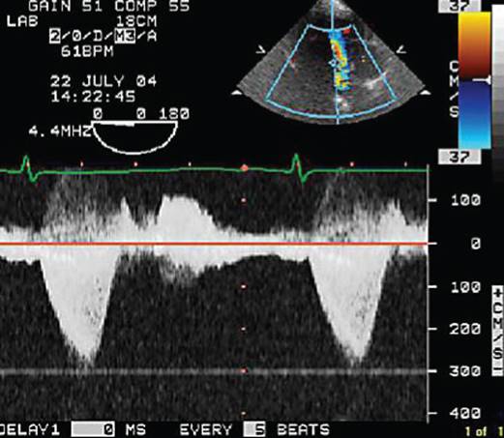Click the blue lower color velocity bar
Viewport: 504px width, 438px height.
tap(474, 115)
